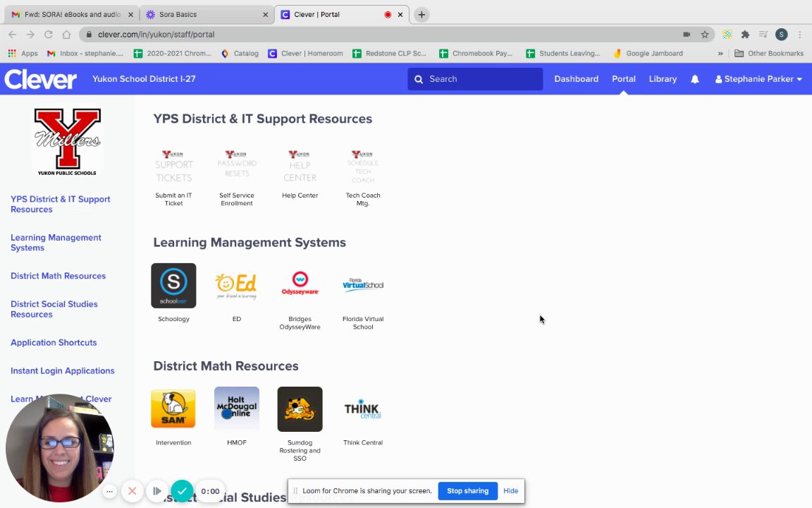
Task: Go to Chrome home page icon
Action: click(x=66, y=35)
